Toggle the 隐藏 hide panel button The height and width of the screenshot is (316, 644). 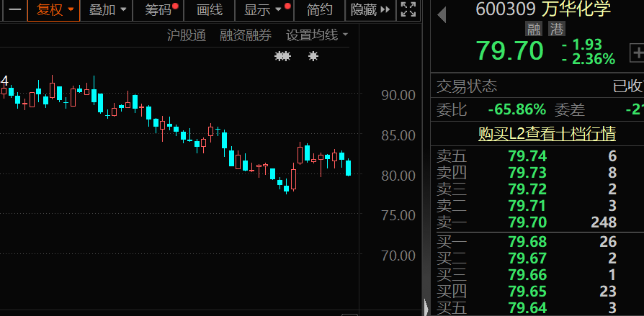click(x=370, y=9)
